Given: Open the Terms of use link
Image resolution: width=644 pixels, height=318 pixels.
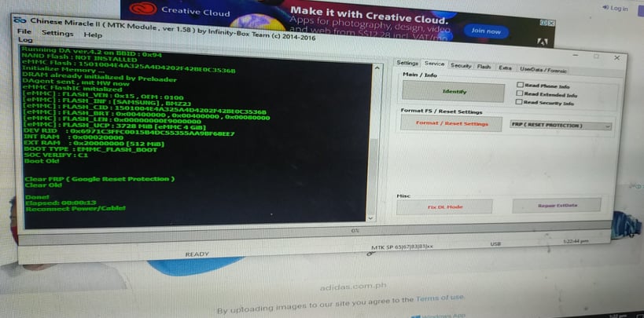Looking at the screenshot, I should (x=440, y=298).
